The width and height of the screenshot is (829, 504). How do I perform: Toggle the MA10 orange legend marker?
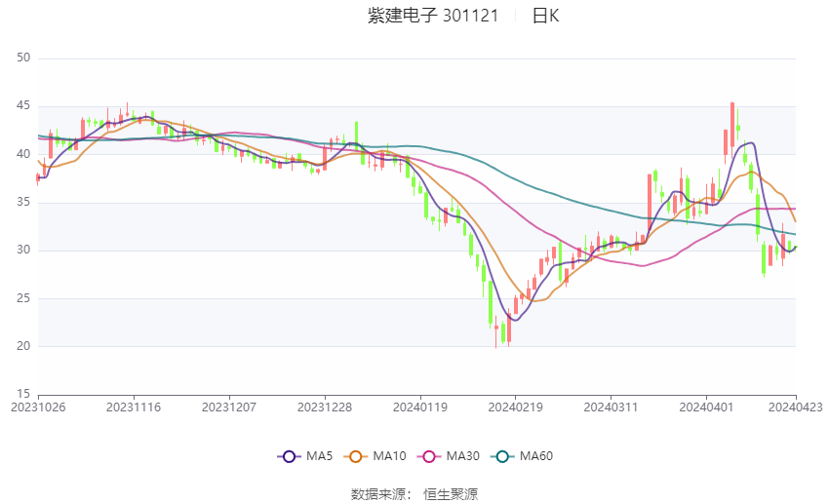click(x=356, y=456)
